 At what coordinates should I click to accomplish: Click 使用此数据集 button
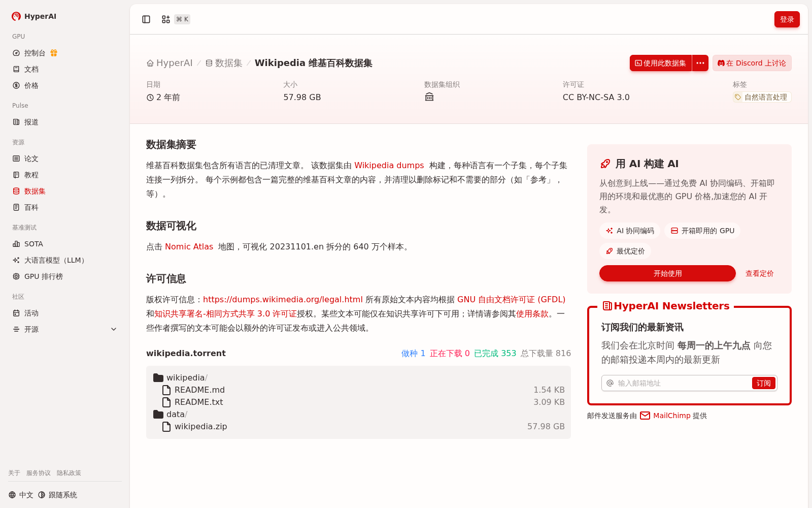[661, 63]
